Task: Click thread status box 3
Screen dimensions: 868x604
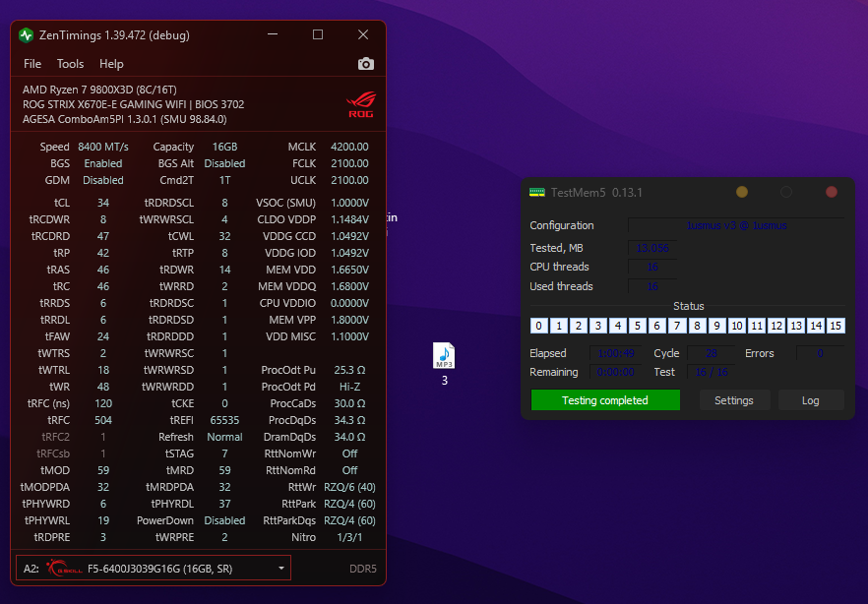Action: tap(598, 326)
